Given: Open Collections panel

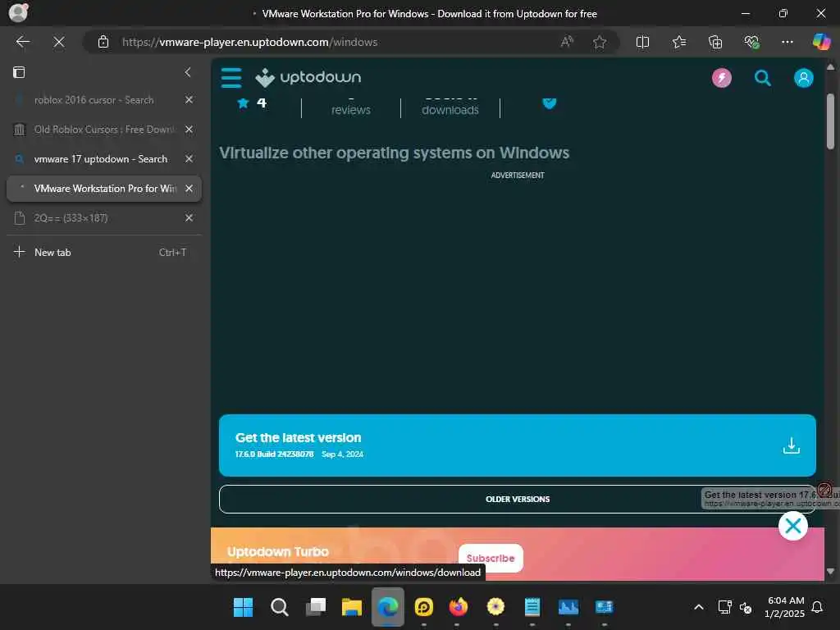Looking at the screenshot, I should coord(715,42).
